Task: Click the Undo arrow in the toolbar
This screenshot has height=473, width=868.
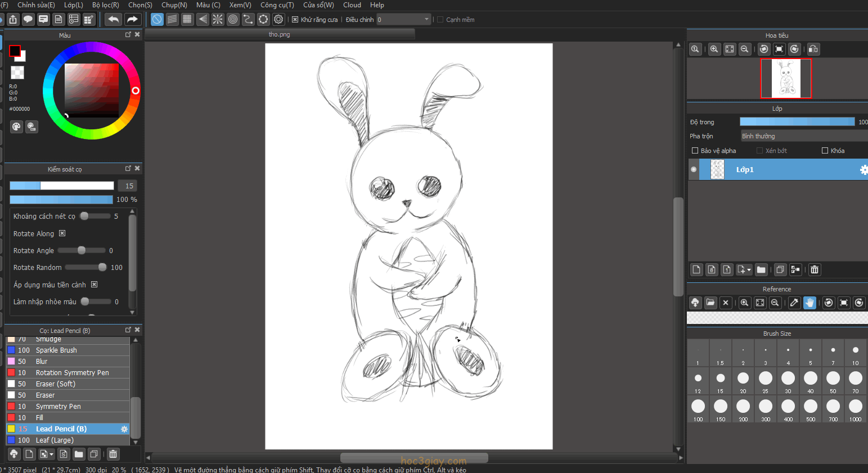Action: tap(114, 20)
